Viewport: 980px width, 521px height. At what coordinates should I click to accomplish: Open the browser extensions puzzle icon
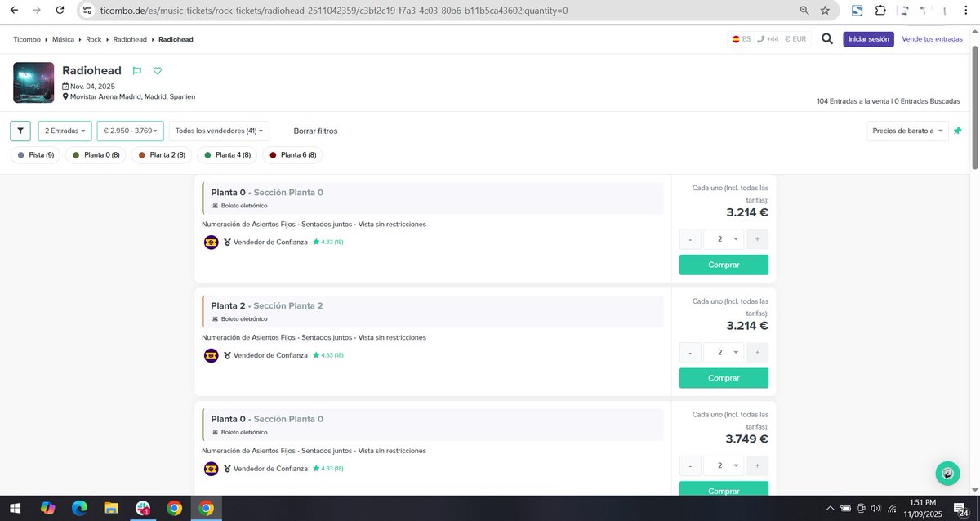[x=880, y=11]
